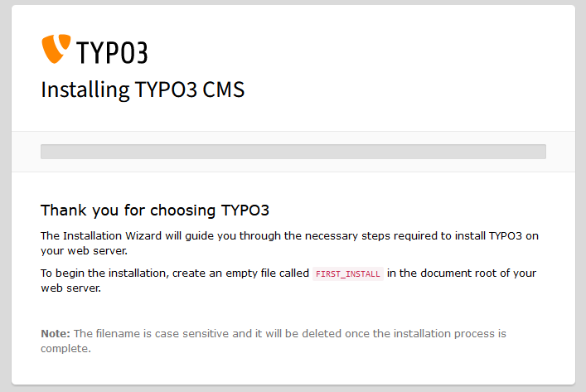Screen dimensions: 586x392
Task: Click the left end of the progress bar
Action: click(45, 151)
